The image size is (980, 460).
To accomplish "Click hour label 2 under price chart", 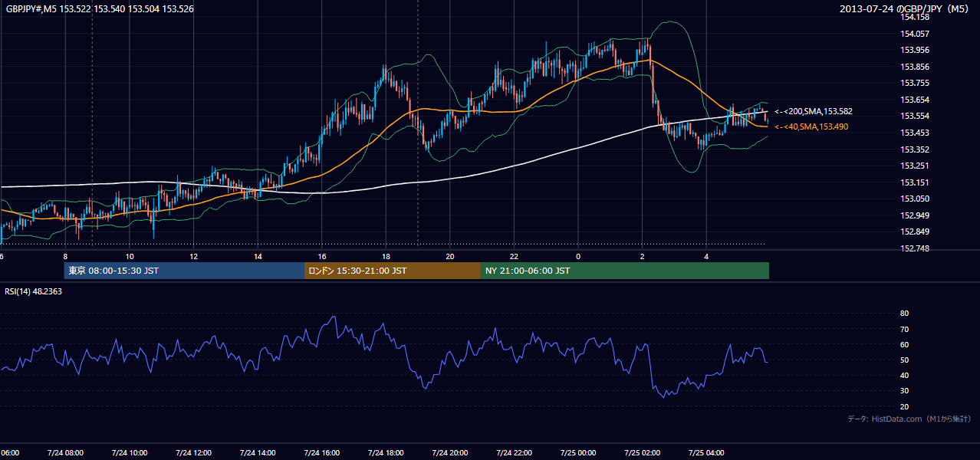I will [643, 256].
